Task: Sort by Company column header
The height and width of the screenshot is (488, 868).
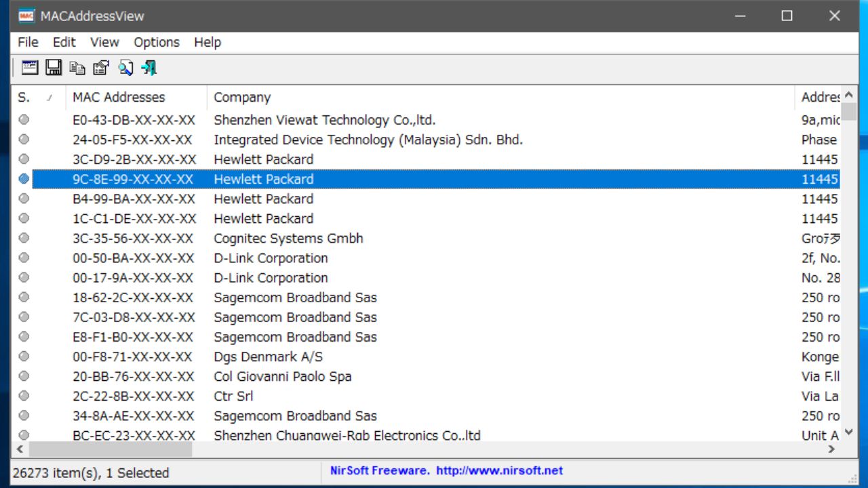Action: pos(500,97)
